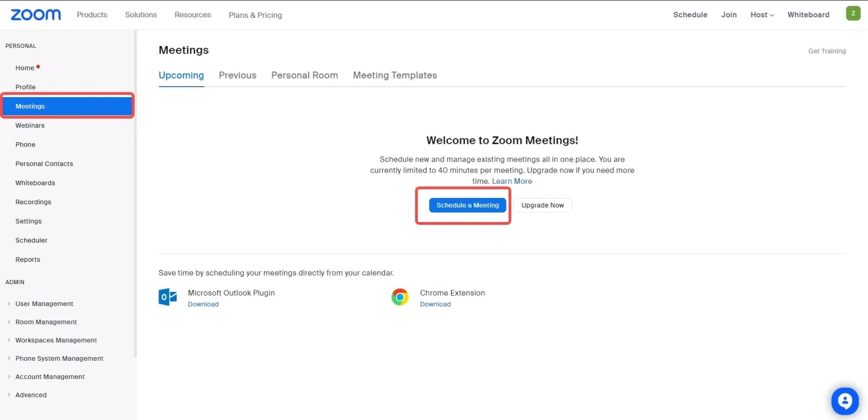This screenshot has width=868, height=420.
Task: Switch to the Personal Room tab
Action: click(305, 75)
